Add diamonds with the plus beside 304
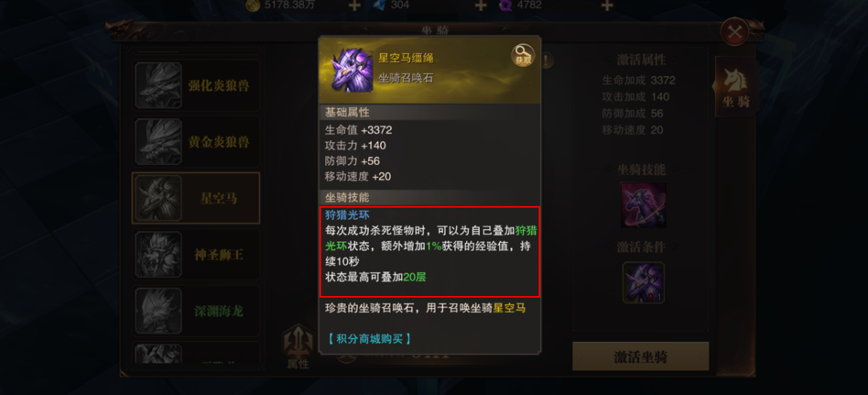Image resolution: width=868 pixels, height=395 pixels. (481, 6)
